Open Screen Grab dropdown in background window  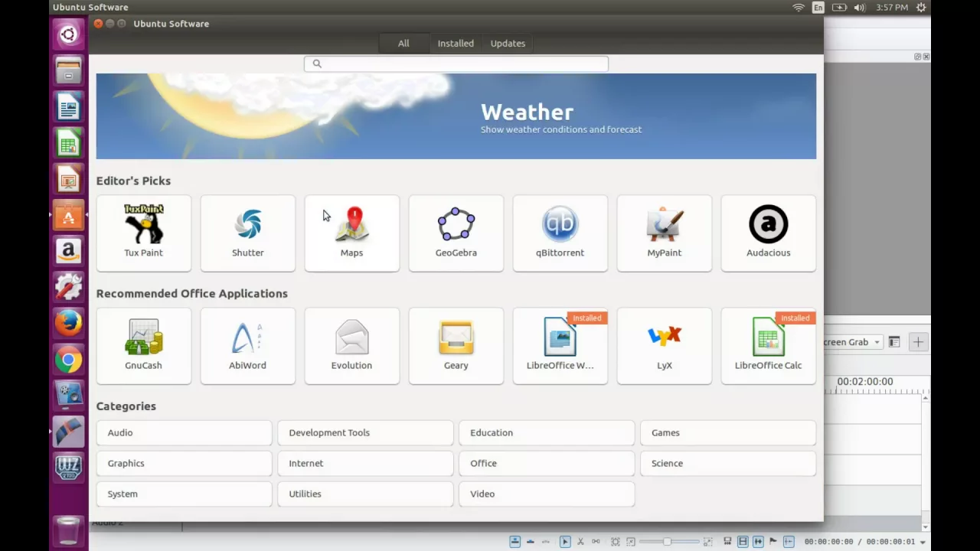pyautogui.click(x=854, y=342)
